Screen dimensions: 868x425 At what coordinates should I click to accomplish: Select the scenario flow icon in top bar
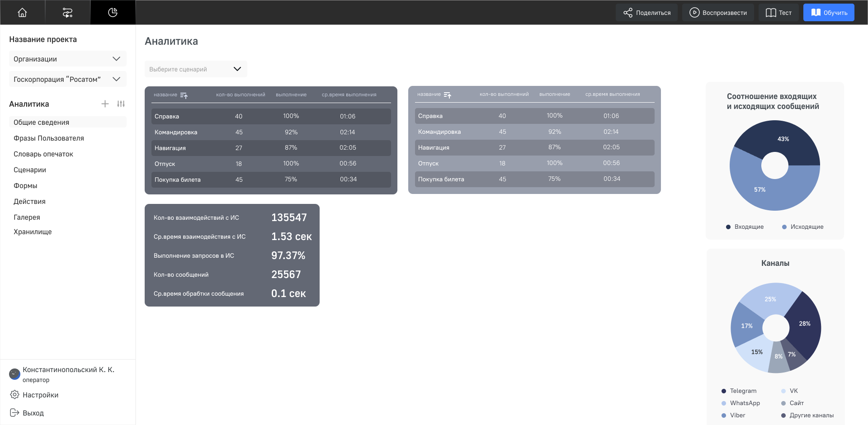pos(67,12)
